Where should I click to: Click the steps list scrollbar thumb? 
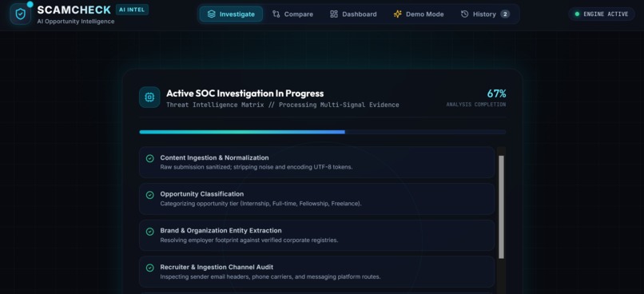tap(501, 207)
